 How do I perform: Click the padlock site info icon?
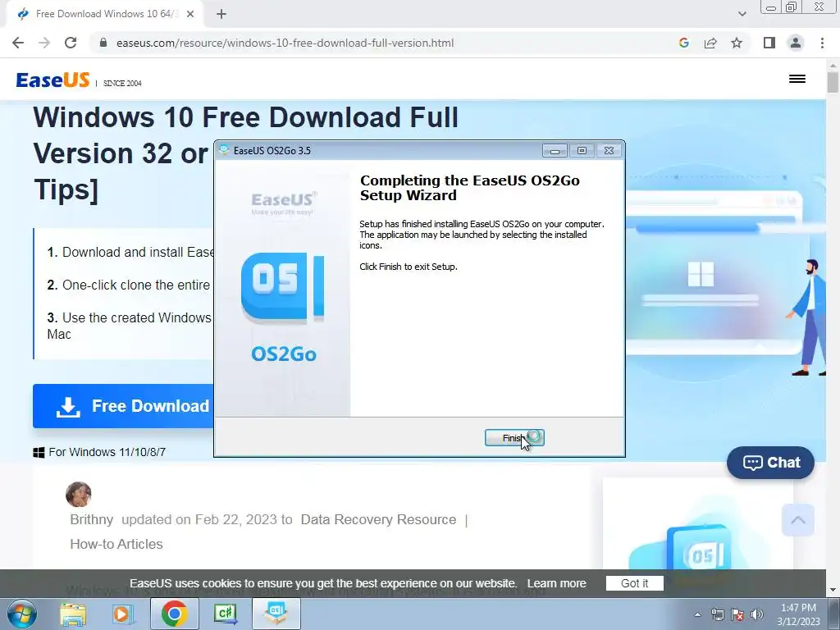pyautogui.click(x=103, y=43)
